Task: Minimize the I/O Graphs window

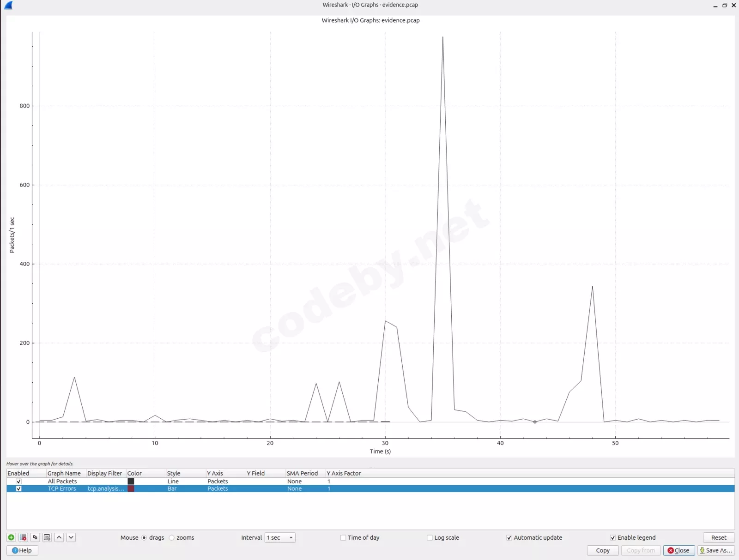Action: pyautogui.click(x=715, y=6)
